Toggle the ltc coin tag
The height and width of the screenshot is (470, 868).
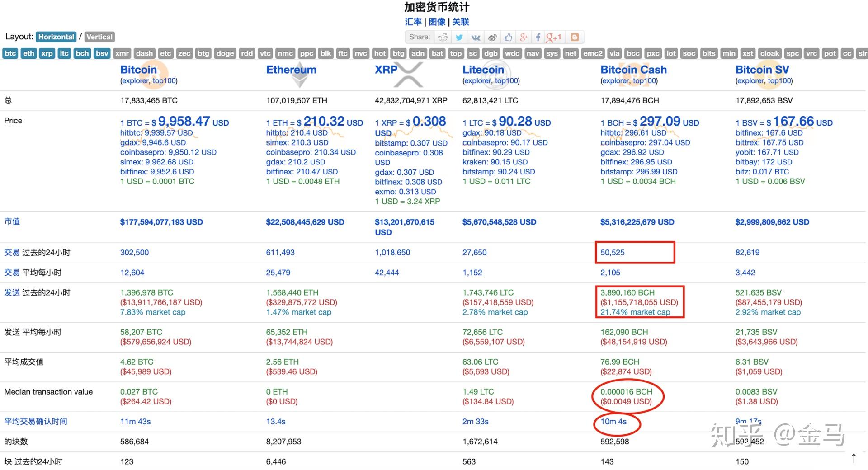click(64, 53)
